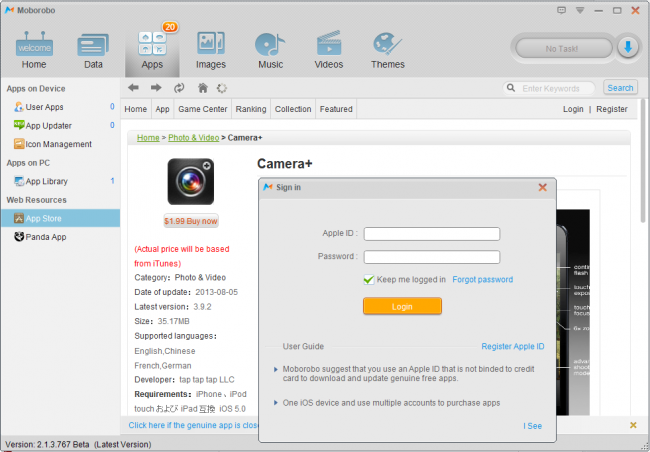Open the download manager arrow button
This screenshot has width=650, height=452.
pyautogui.click(x=628, y=48)
